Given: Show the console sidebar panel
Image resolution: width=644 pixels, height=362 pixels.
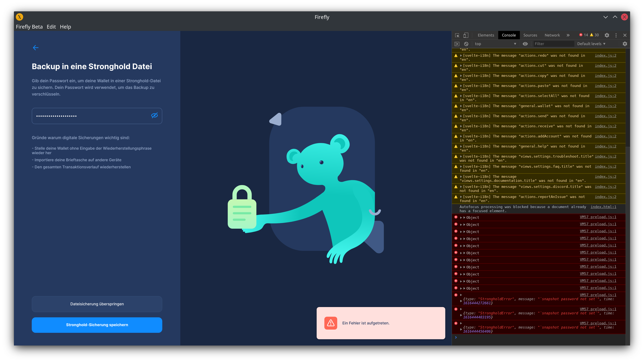Looking at the screenshot, I should 457,44.
